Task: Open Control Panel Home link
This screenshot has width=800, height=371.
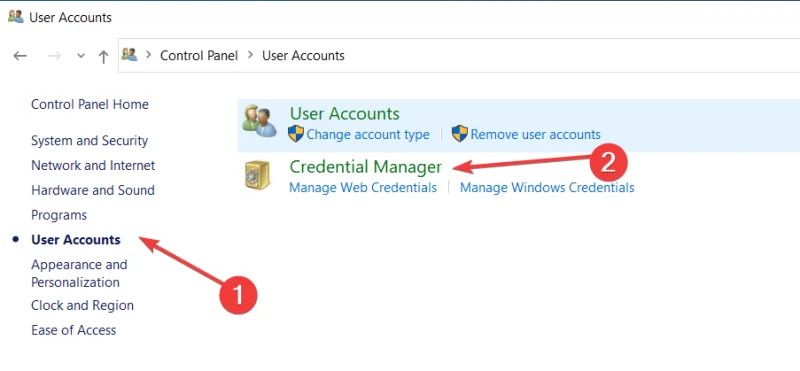Action: pos(90,105)
